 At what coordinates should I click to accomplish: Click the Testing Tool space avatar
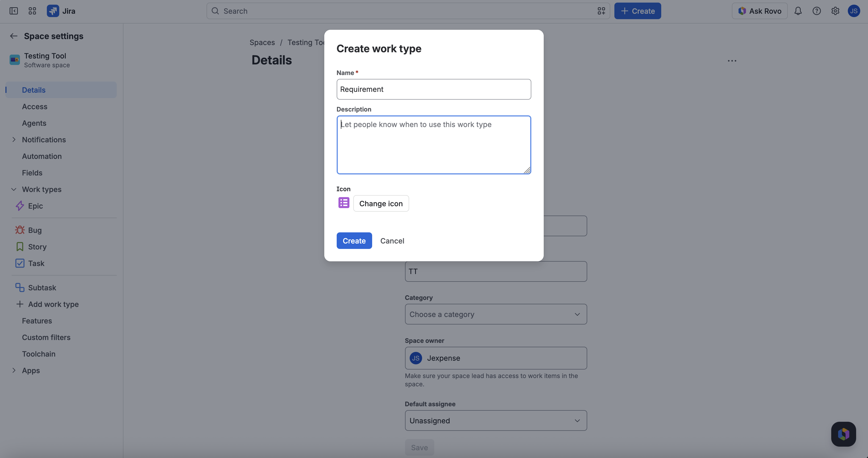tap(14, 60)
